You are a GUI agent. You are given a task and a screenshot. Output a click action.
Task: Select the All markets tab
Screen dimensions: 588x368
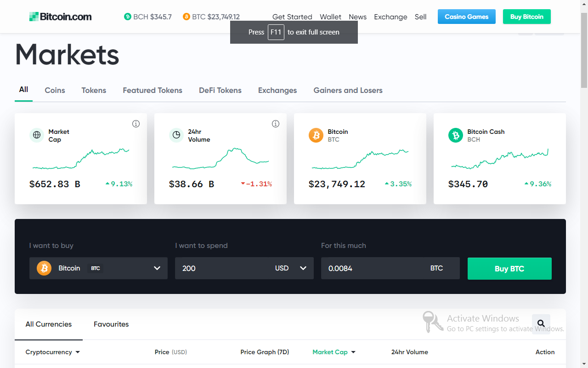click(x=23, y=90)
